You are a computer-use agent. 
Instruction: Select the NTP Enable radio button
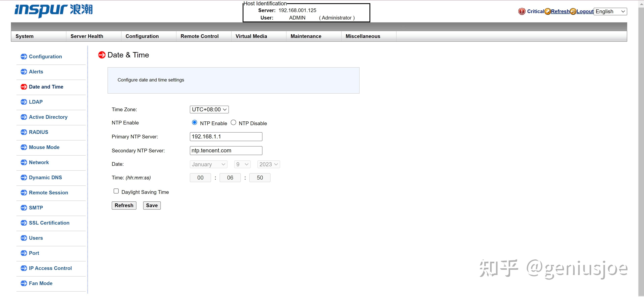point(195,122)
